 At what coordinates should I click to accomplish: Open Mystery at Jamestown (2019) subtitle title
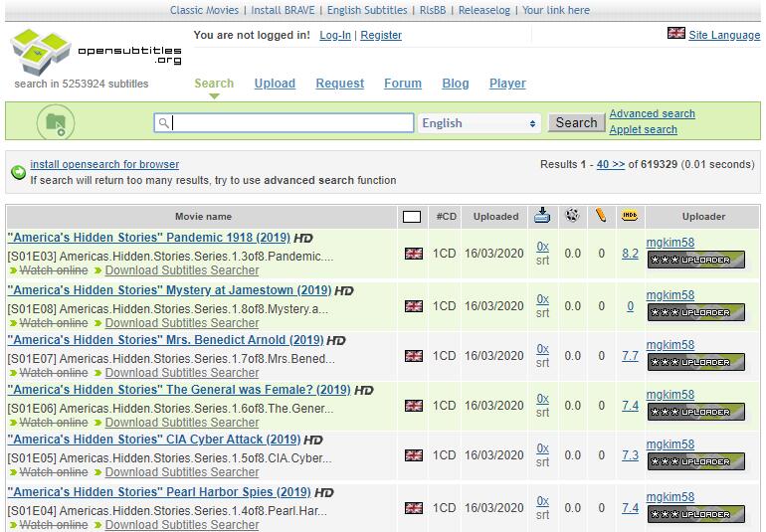[x=169, y=290]
